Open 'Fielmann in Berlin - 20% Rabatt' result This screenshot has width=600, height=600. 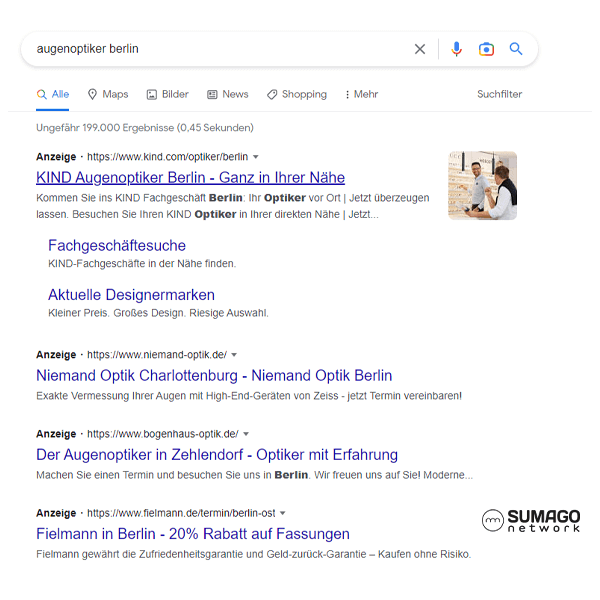(x=193, y=534)
